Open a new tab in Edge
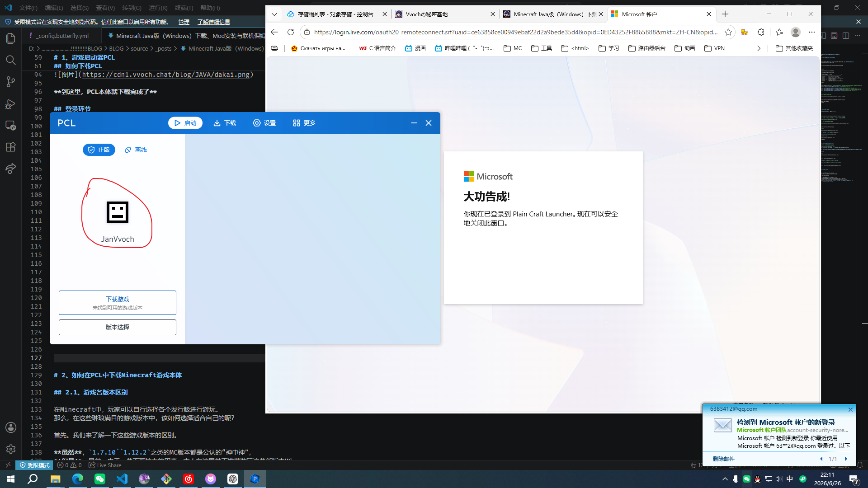Screen dimensions: 868x488 (x=725, y=14)
